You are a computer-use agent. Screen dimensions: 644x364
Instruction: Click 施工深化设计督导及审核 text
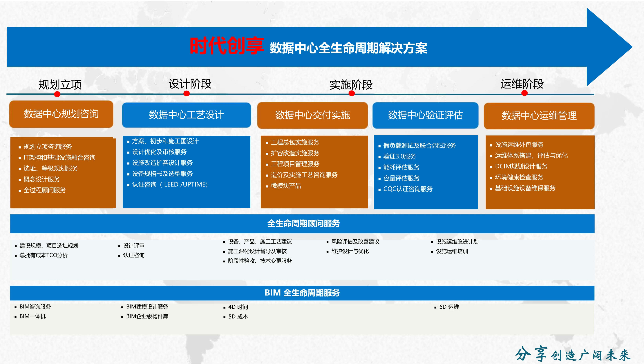(x=257, y=251)
